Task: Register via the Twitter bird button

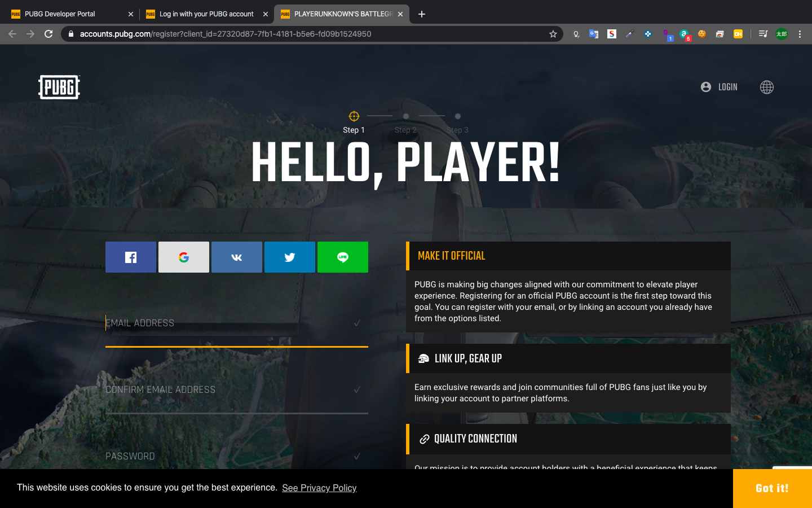Action: 290,257
